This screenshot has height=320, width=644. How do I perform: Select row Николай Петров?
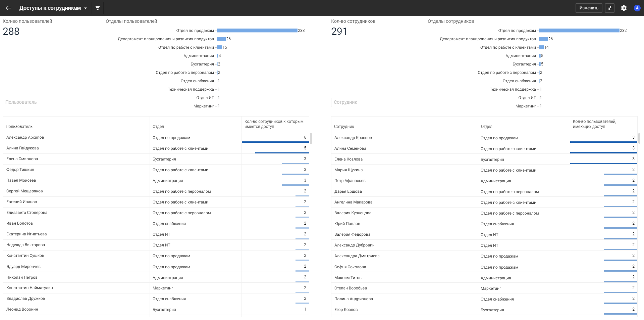[156, 277]
